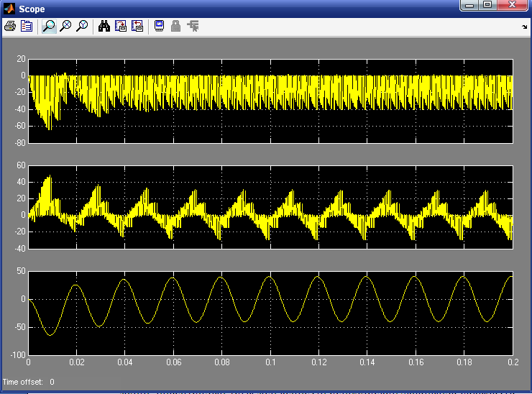Click the Autoscale binoculars icon

tap(104, 26)
